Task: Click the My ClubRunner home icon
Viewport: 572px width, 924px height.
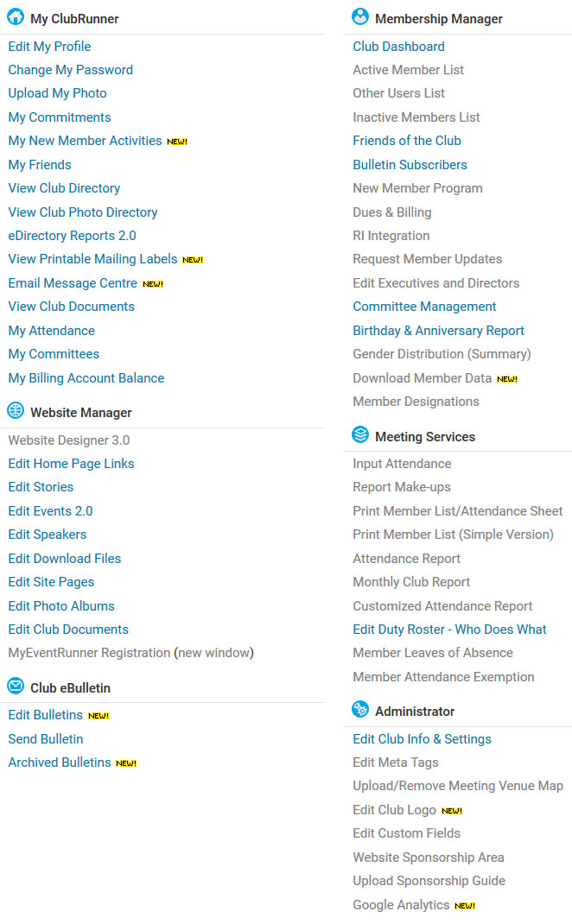Action: pos(16,17)
